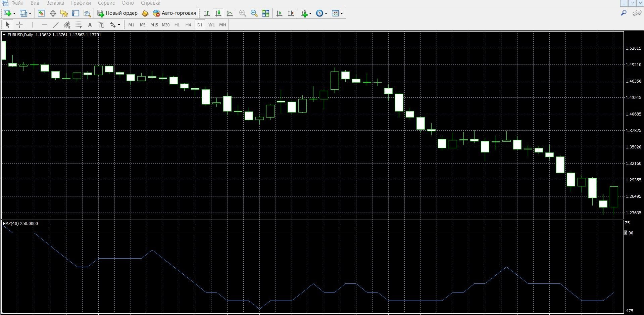
Task: Open the Справка menu
Action: tap(151, 3)
